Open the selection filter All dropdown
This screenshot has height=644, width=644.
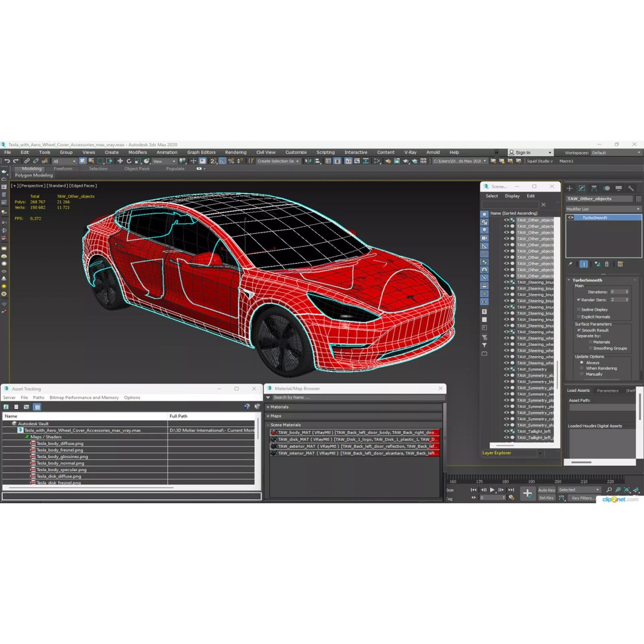click(64, 161)
